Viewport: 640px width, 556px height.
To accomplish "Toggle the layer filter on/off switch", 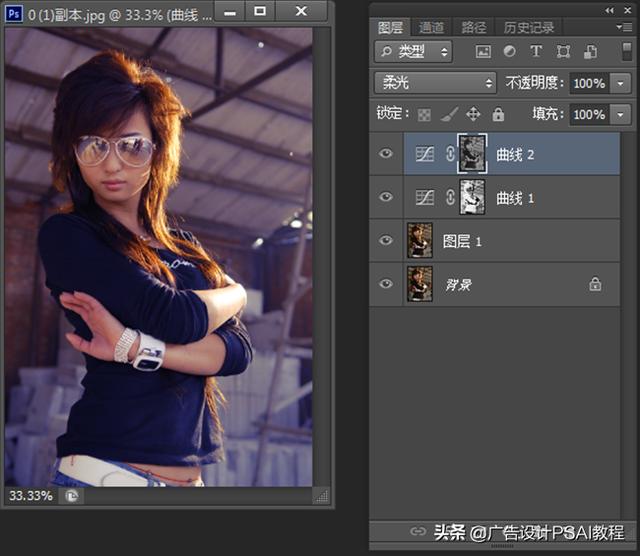I will (x=627, y=52).
